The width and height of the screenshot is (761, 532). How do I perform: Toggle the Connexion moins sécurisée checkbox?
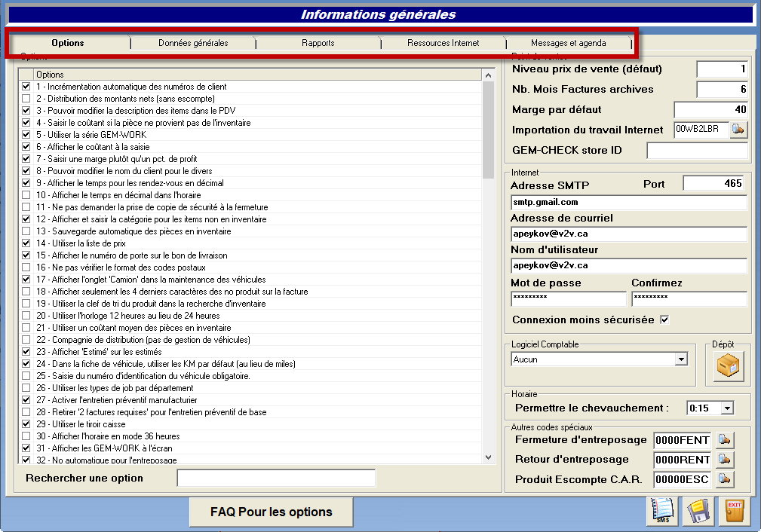tap(664, 320)
